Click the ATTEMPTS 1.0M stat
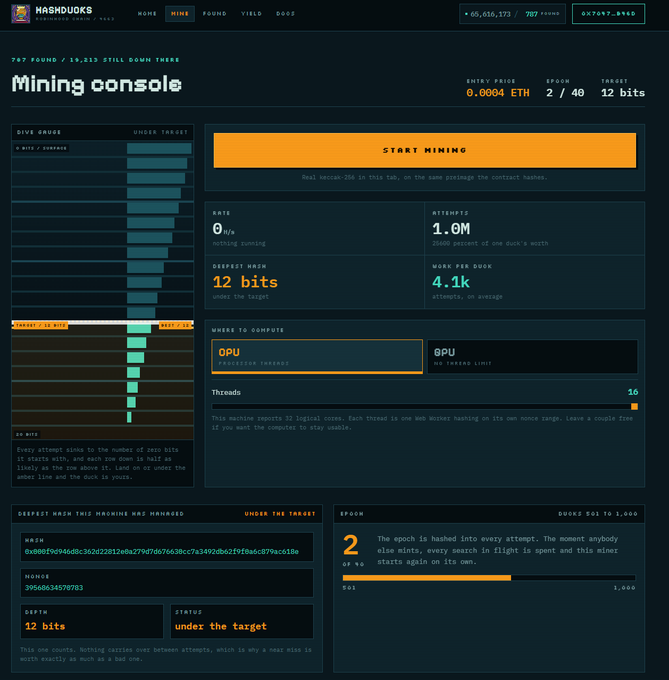 point(535,229)
